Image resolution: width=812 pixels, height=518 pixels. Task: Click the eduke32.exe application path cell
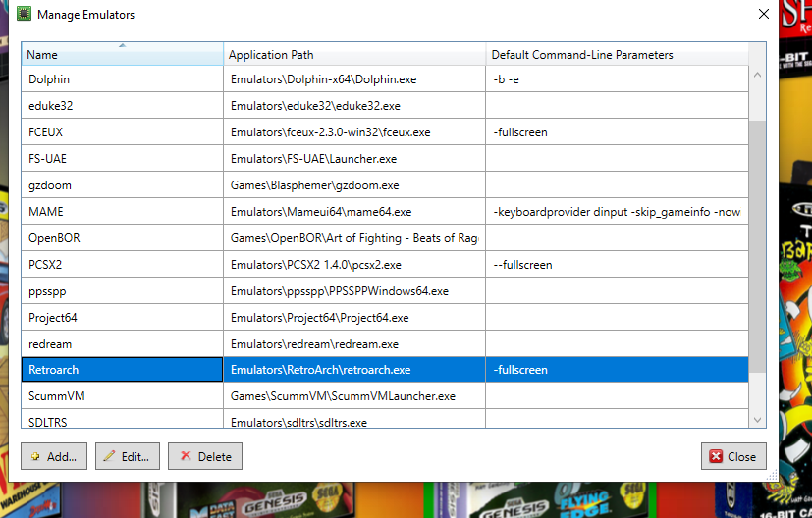click(x=354, y=106)
